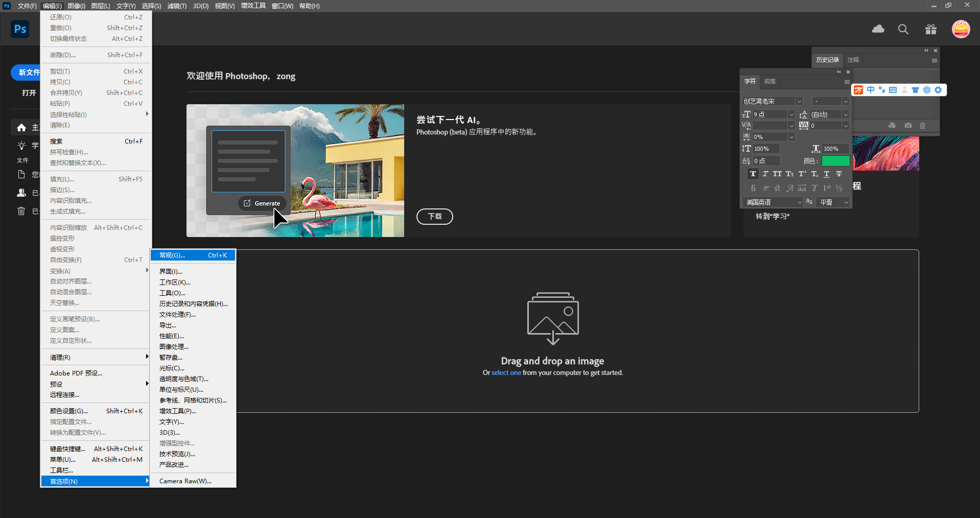The height and width of the screenshot is (518, 980).
Task: Open the Character panel hamburger menu
Action: [847, 82]
